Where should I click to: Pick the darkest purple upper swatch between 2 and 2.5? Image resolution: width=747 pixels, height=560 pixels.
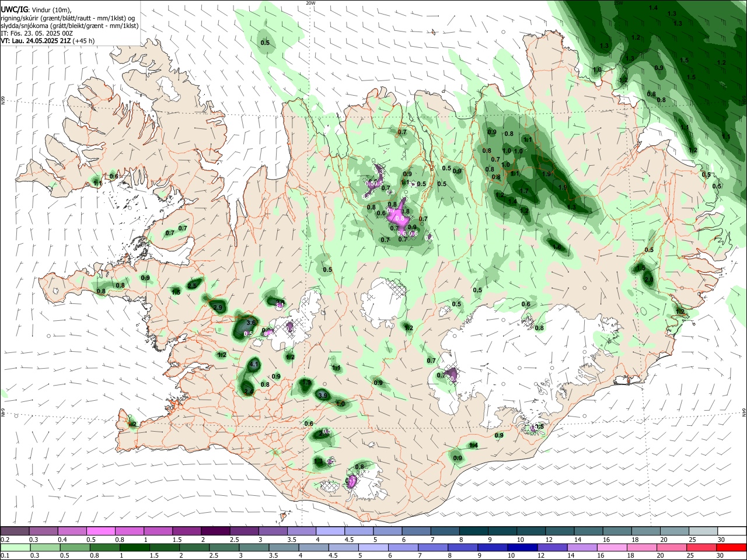pyautogui.click(x=215, y=531)
